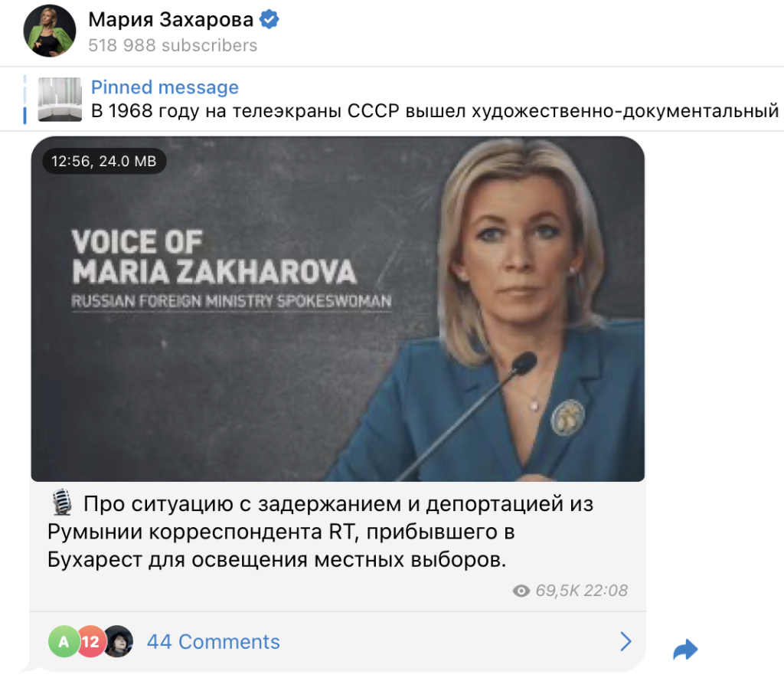
Task: Click the 12:56, 24.0 MB duration badge
Action: (104, 161)
